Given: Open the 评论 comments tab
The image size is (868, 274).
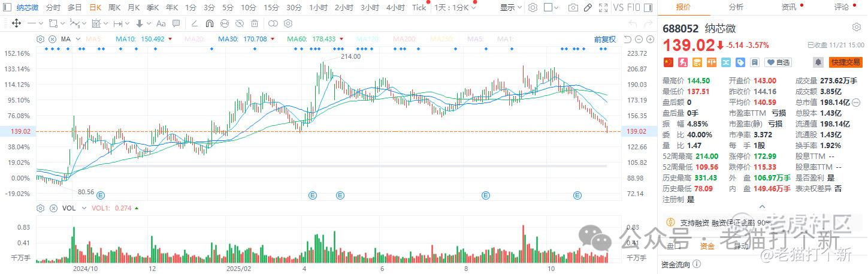Looking at the screenshot, I should click(x=842, y=7).
